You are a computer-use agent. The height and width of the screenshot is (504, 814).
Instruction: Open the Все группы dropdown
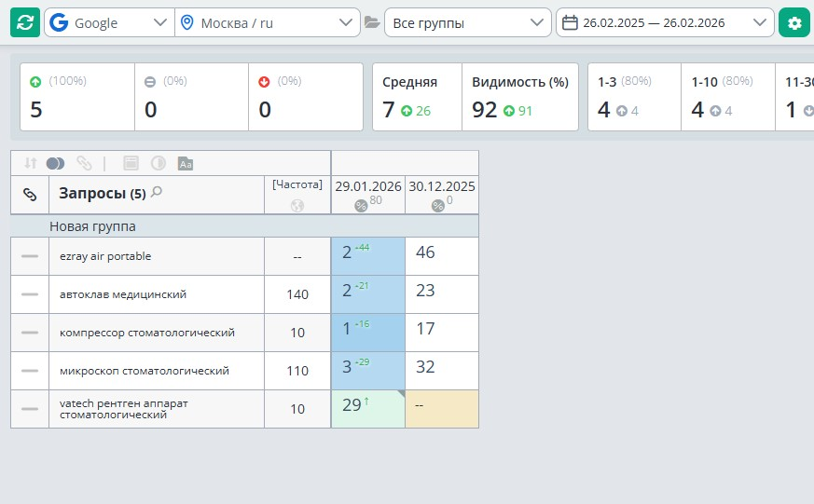coord(468,22)
